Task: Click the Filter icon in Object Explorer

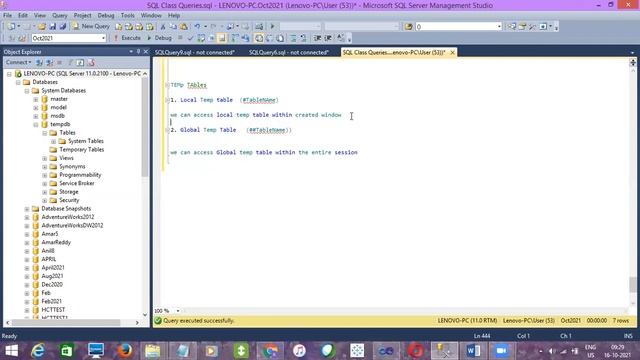Action: click(x=70, y=62)
